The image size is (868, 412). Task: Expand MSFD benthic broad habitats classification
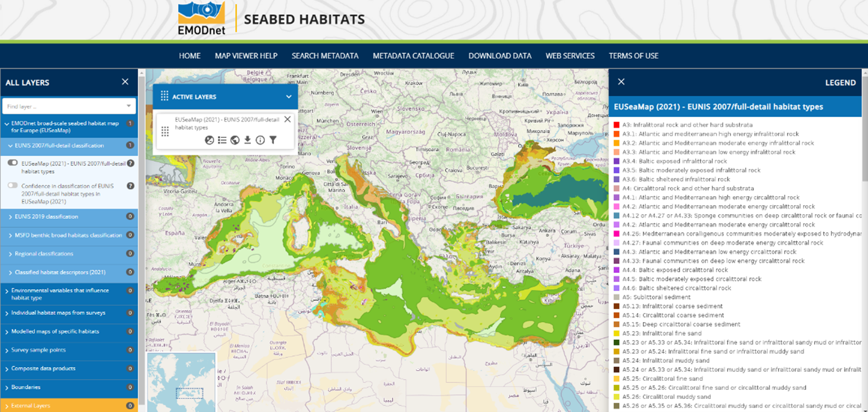tap(10, 235)
